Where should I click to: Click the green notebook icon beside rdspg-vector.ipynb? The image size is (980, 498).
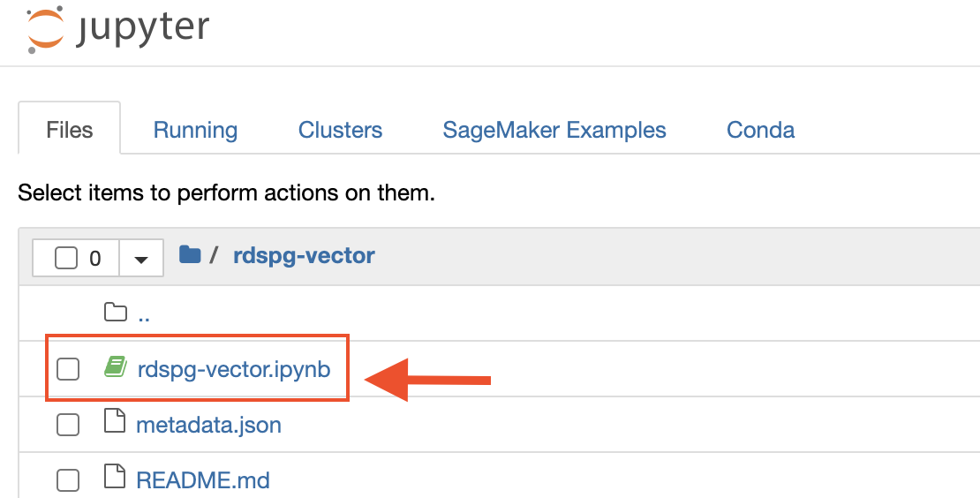116,367
